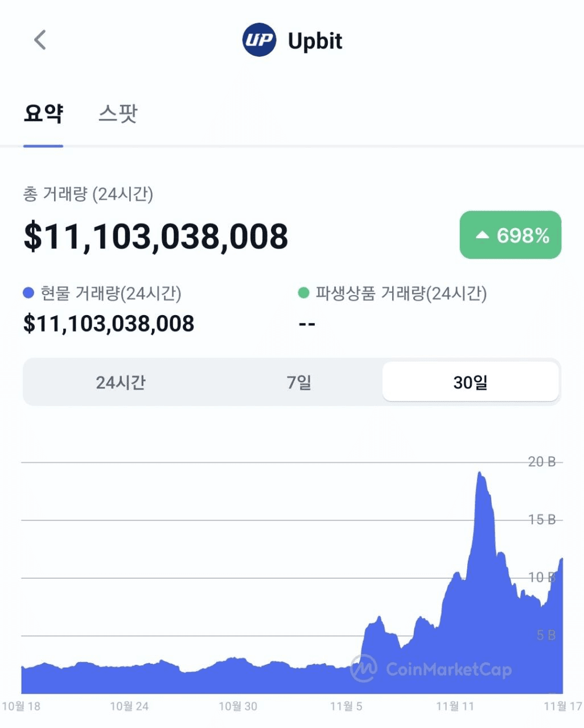Click the blue dot beside 현물 거래량

click(x=28, y=293)
